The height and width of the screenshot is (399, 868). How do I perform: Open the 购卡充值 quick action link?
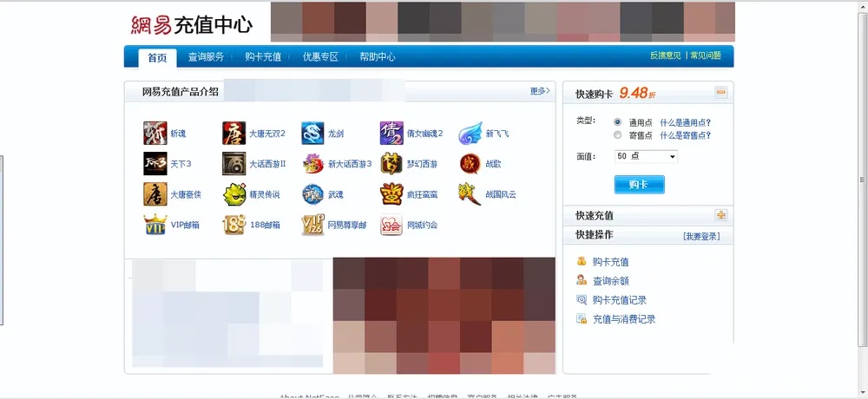[x=610, y=262]
